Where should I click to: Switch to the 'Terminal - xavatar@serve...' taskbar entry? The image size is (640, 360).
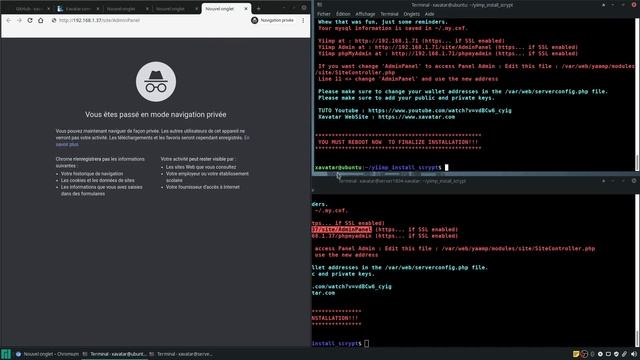tap(182, 354)
